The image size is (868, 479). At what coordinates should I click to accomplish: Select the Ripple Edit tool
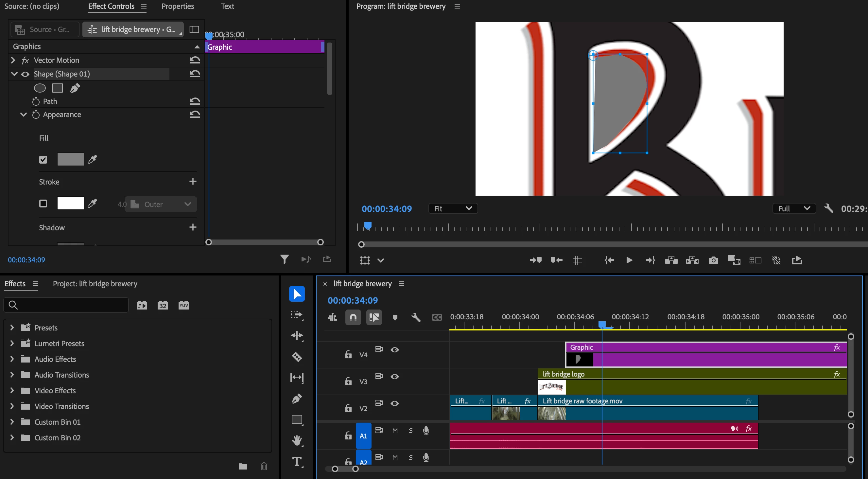pyautogui.click(x=297, y=336)
